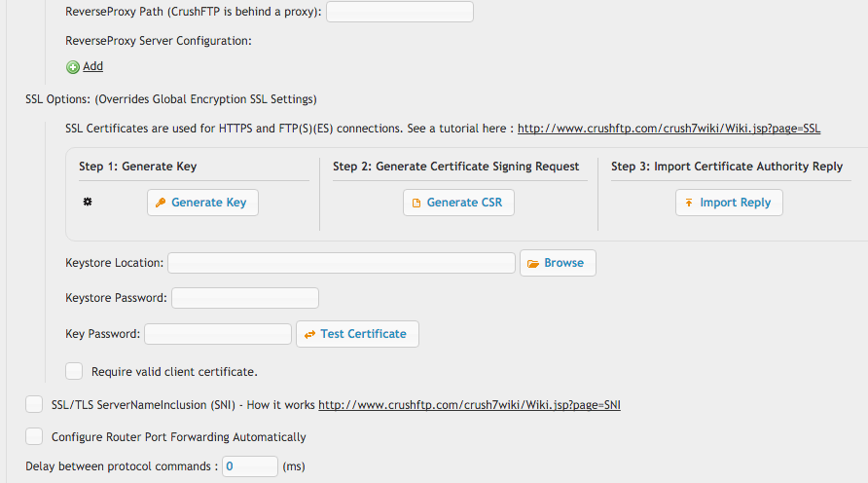Click into the Keystore Location field
This screenshot has width=868, height=483.
pos(342,263)
